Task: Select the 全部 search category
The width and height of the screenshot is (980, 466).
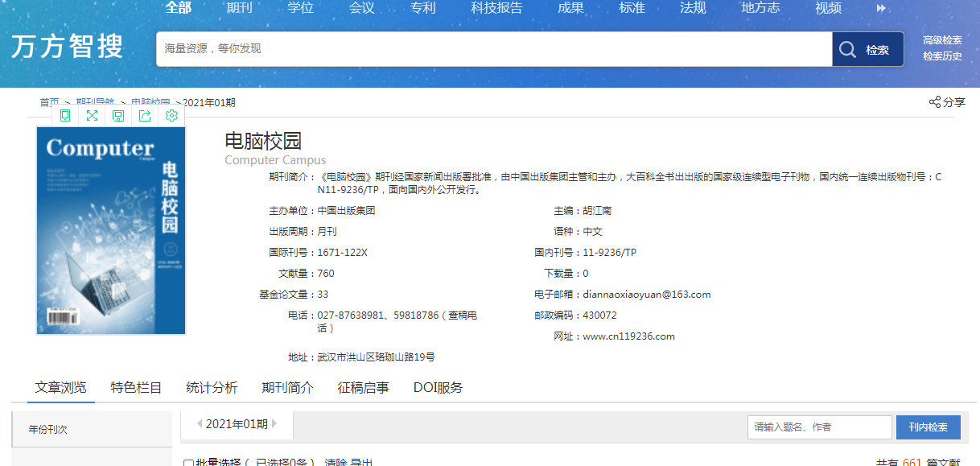Action: [179, 8]
